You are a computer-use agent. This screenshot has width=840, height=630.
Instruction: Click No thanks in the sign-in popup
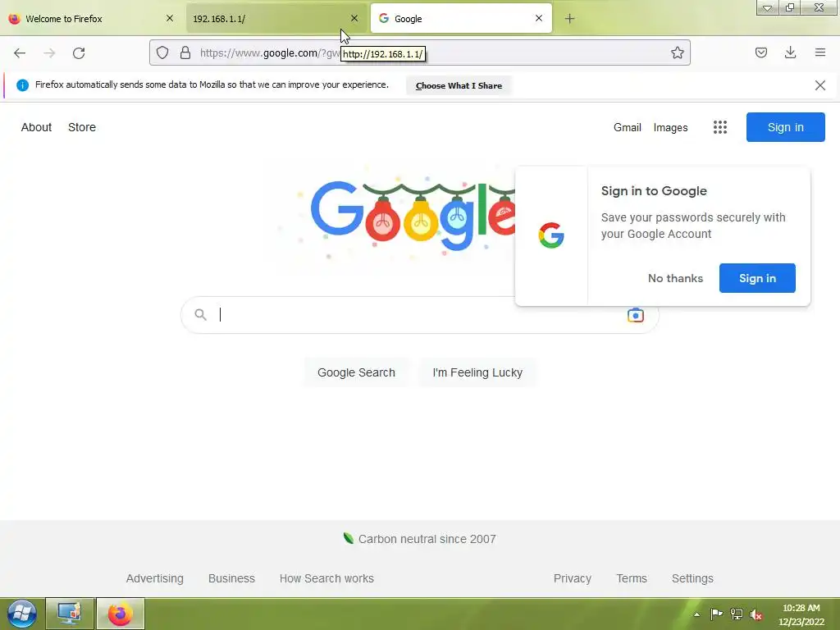(675, 278)
